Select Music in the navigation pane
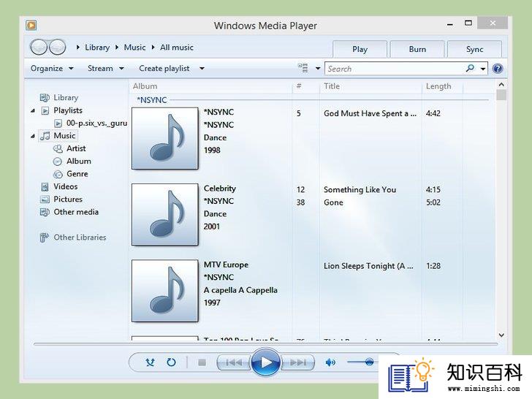The height and width of the screenshot is (399, 532). tap(64, 136)
